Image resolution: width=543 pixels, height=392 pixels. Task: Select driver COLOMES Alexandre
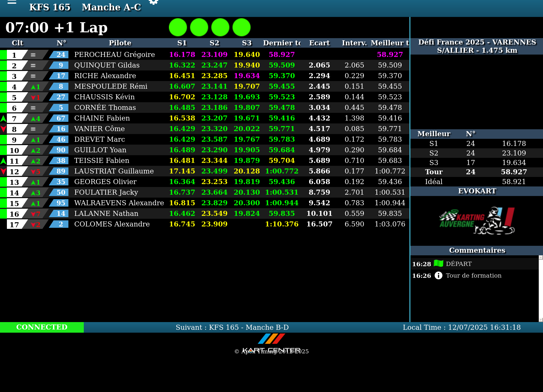click(112, 224)
